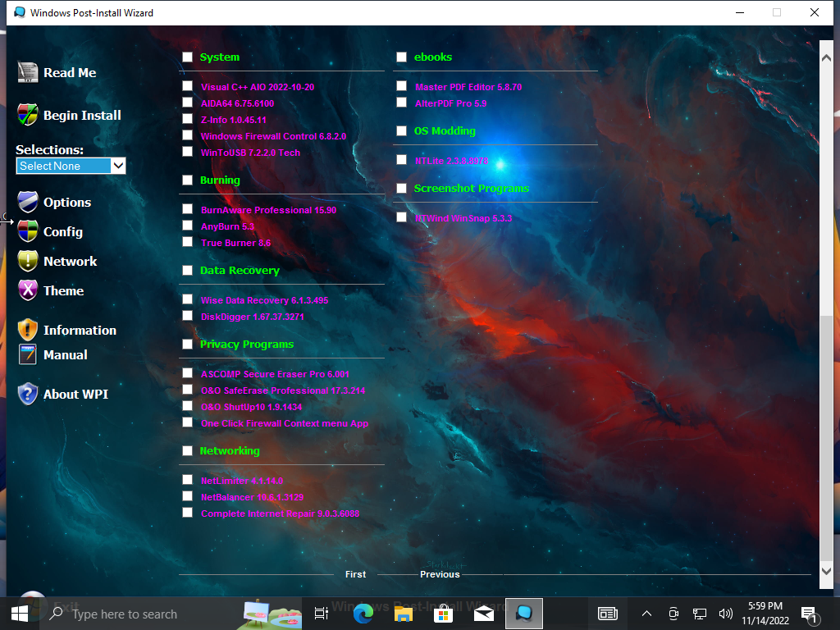Open Windows Start menu
This screenshot has height=630, width=840.
[x=20, y=614]
